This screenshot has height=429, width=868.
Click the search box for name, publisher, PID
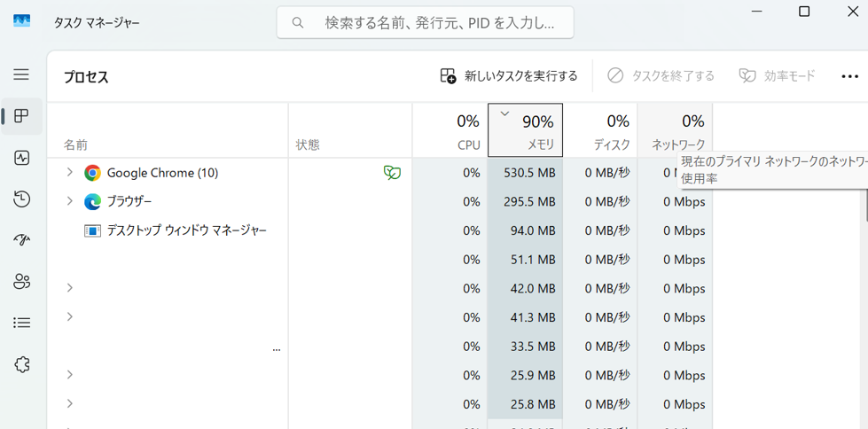[426, 23]
